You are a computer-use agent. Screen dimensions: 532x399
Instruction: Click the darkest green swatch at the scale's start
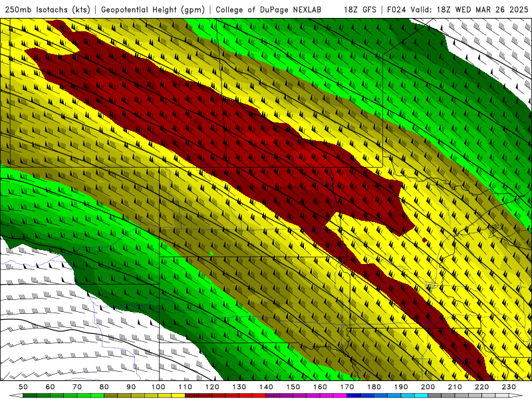30,396
